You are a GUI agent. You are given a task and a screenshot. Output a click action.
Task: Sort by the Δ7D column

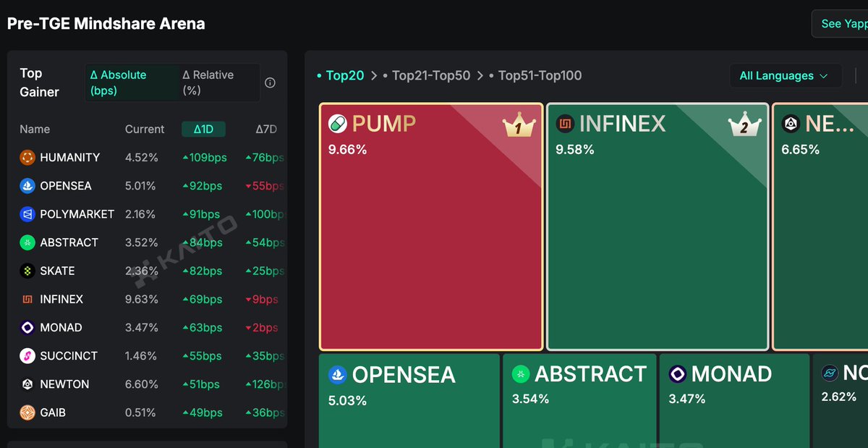tap(266, 130)
